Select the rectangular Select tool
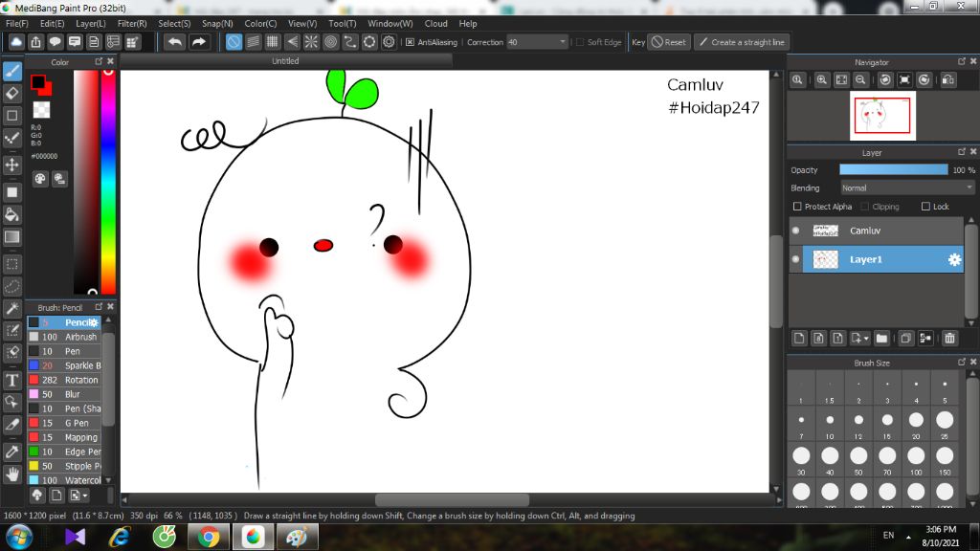 (11, 264)
